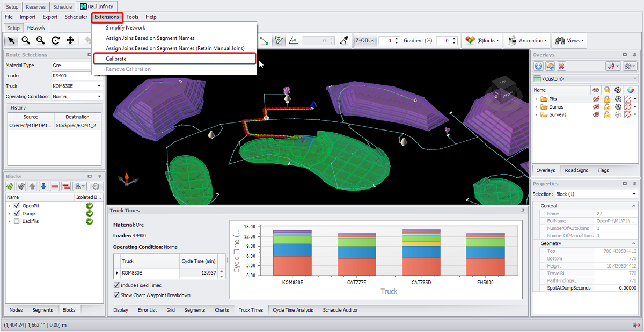This screenshot has height=332, width=644.
Task: Select the arrow pointer tool
Action: 11,40
